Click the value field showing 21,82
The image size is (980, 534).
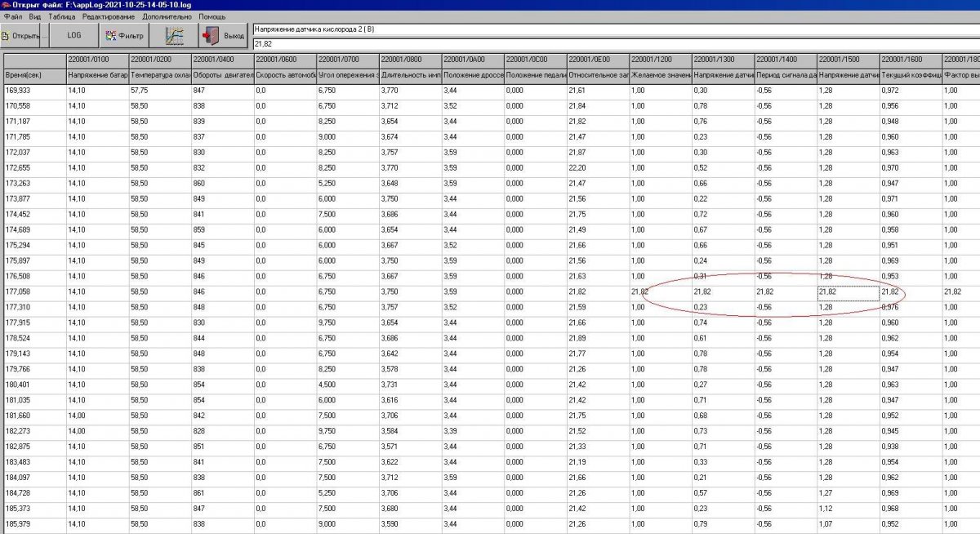(x=615, y=42)
